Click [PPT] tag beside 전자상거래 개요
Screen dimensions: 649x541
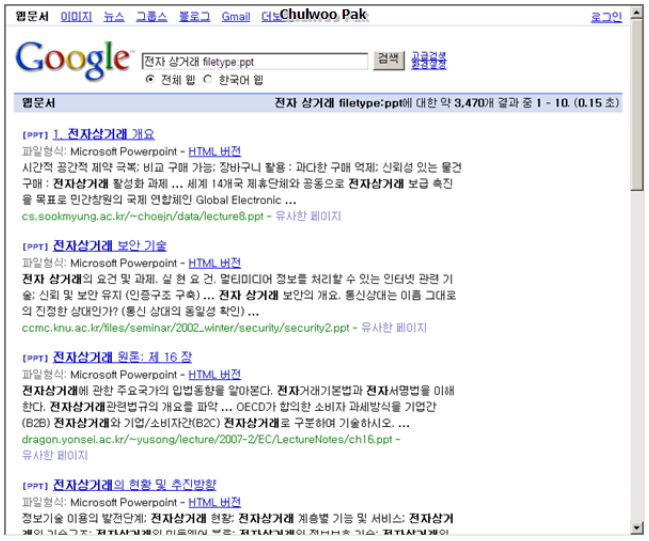coord(35,135)
